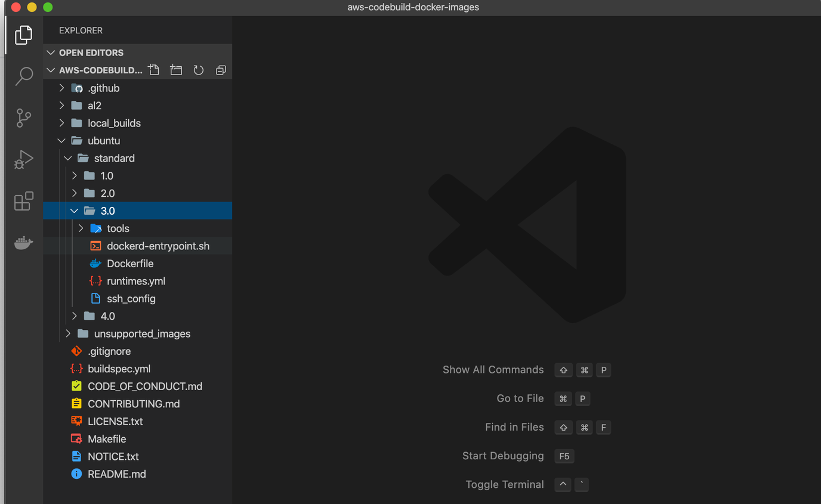Open the Search view in activity bar

tap(23, 76)
